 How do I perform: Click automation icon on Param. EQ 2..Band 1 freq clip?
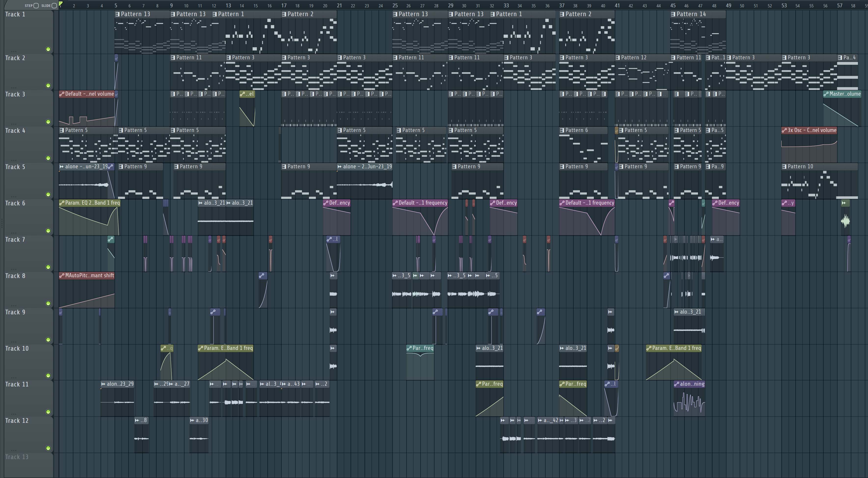[x=62, y=203]
